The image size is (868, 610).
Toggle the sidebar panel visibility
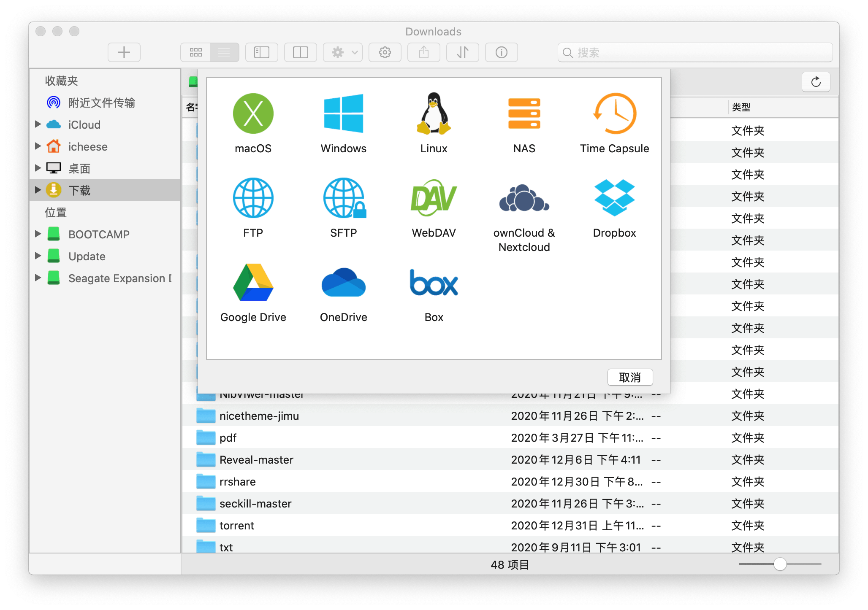point(261,52)
